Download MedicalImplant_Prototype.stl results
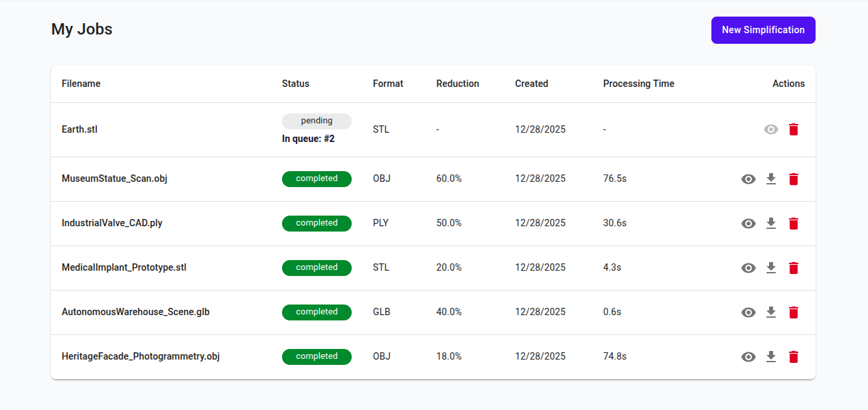Screen dimensions: 868x410 coord(771,268)
